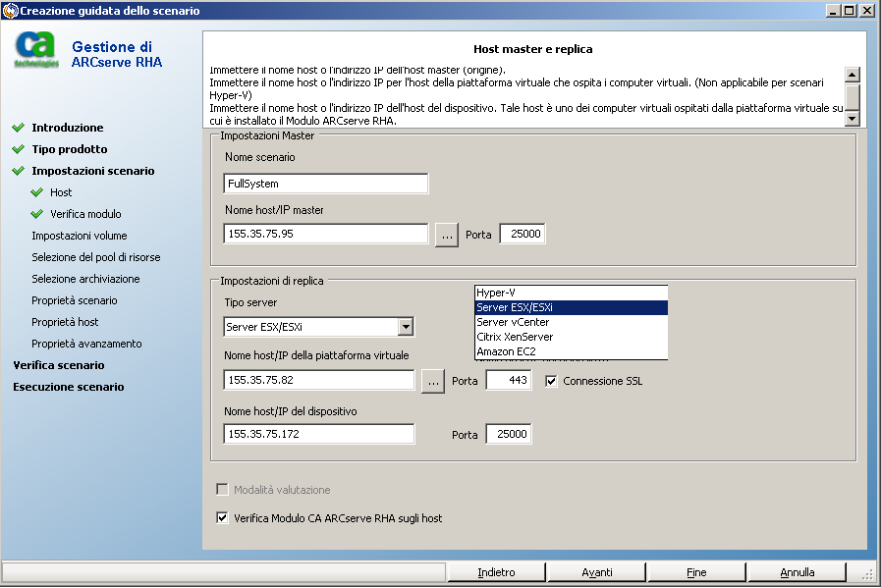Uncheck Verifica Modulo CA ARCserve RHA sugli host
Image resolution: width=881 pixels, height=588 pixels.
click(x=222, y=518)
